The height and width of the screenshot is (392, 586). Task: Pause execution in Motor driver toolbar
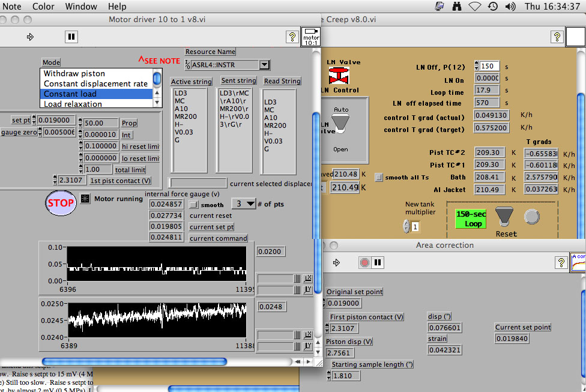click(x=71, y=37)
